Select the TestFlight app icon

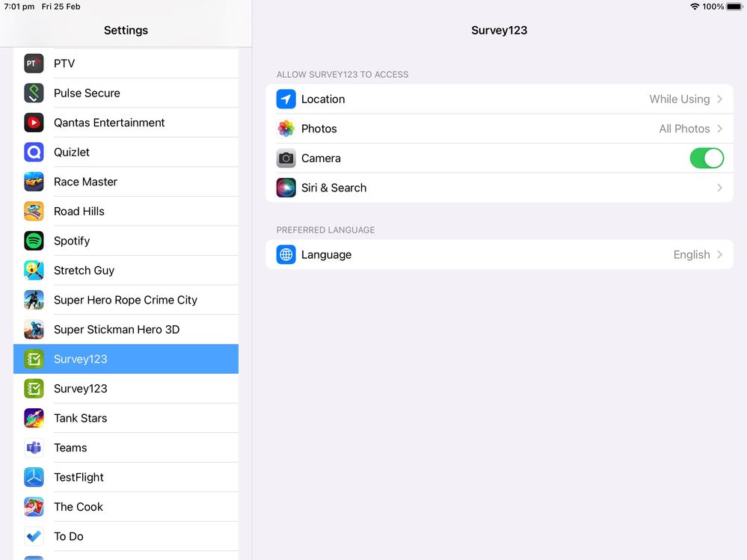pyautogui.click(x=34, y=477)
